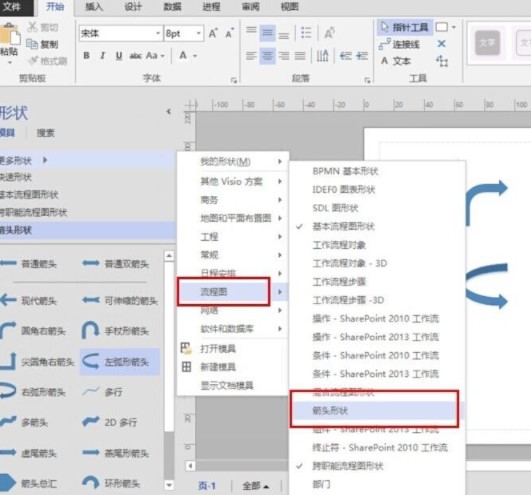This screenshot has width=531, height=495.
Task: Click the 全部 pages button
Action: 256,486
